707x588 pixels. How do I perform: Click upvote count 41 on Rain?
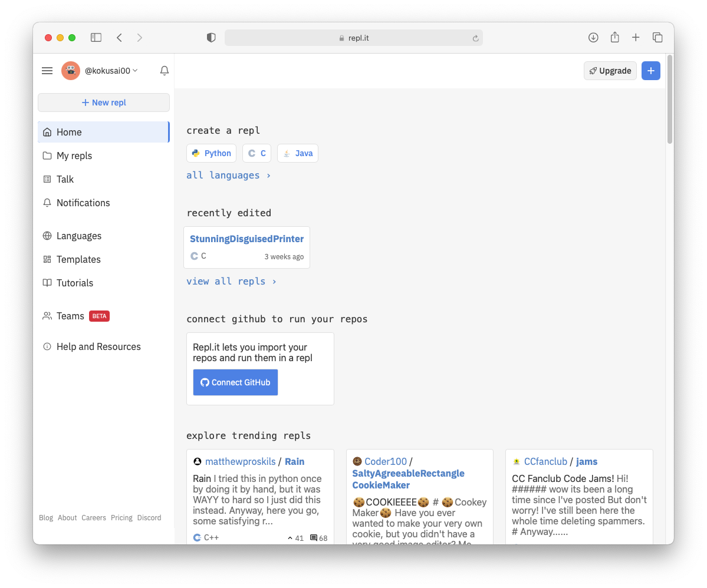tap(296, 538)
